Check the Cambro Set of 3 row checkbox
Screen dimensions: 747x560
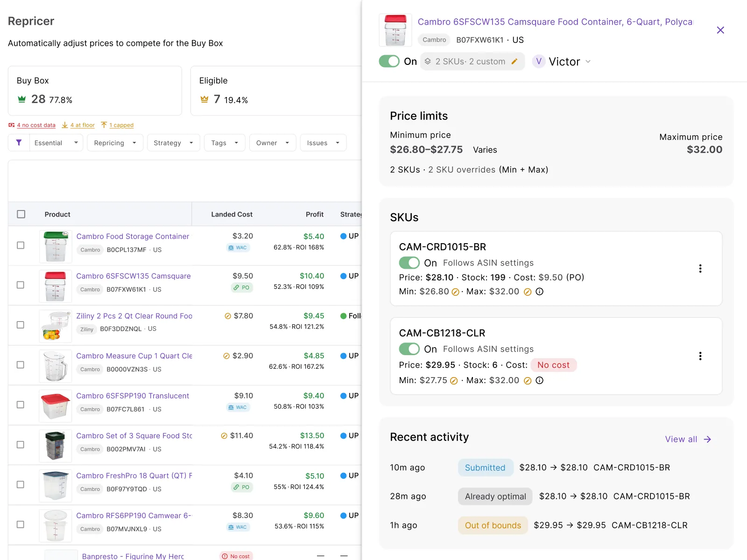pyautogui.click(x=21, y=445)
